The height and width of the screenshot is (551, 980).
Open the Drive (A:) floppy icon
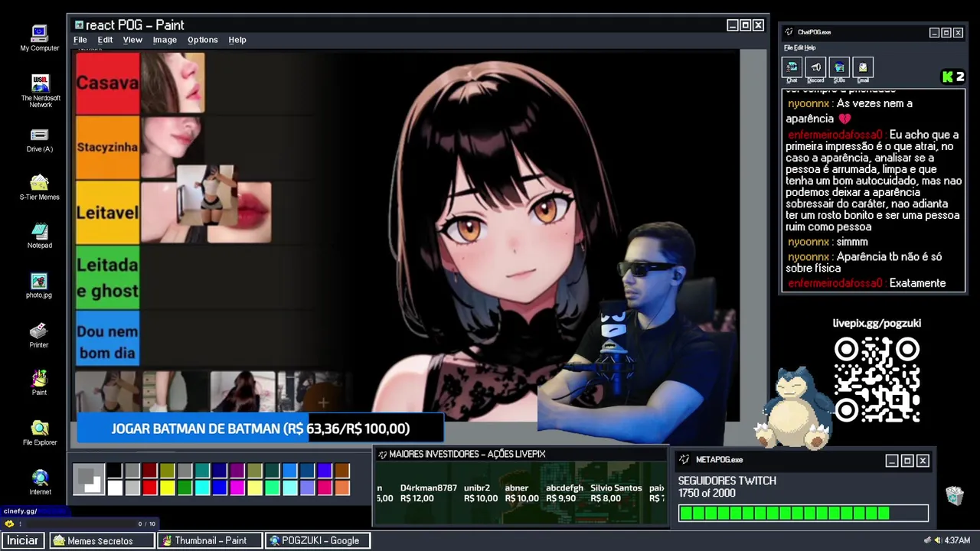pos(39,139)
